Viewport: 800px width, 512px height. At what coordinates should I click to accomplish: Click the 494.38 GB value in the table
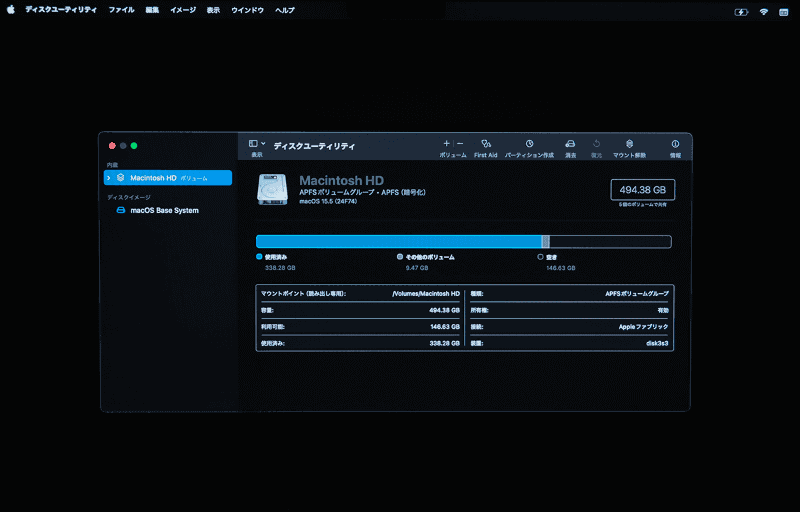[444, 310]
